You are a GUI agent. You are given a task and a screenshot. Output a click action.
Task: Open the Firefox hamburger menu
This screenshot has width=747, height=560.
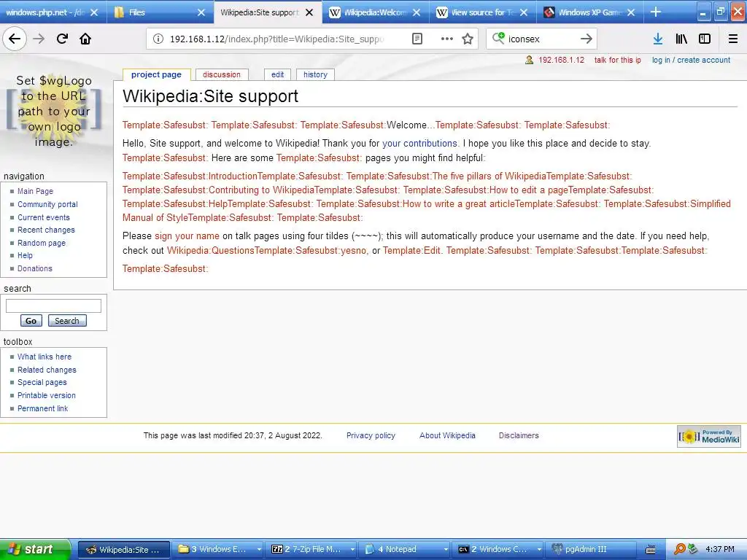pos(732,39)
